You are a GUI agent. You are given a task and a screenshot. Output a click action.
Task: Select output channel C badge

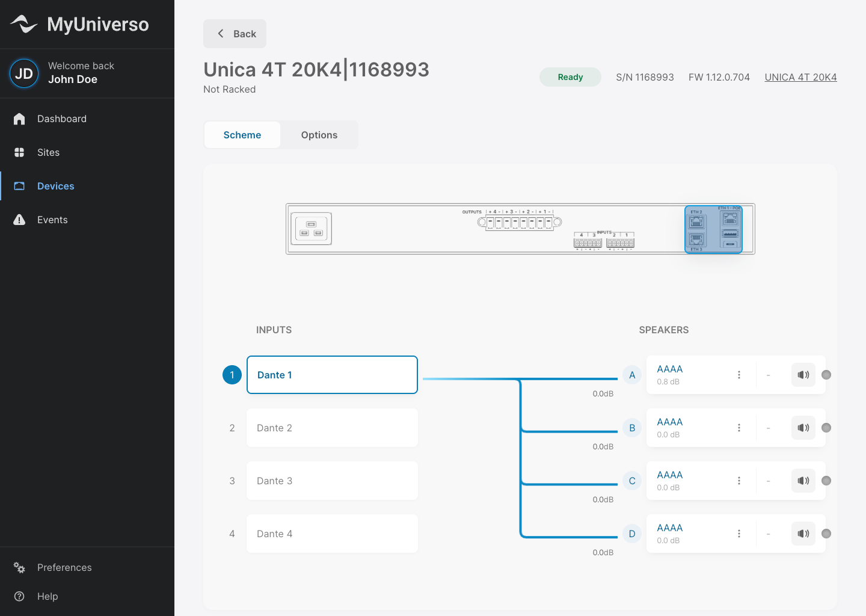(632, 481)
